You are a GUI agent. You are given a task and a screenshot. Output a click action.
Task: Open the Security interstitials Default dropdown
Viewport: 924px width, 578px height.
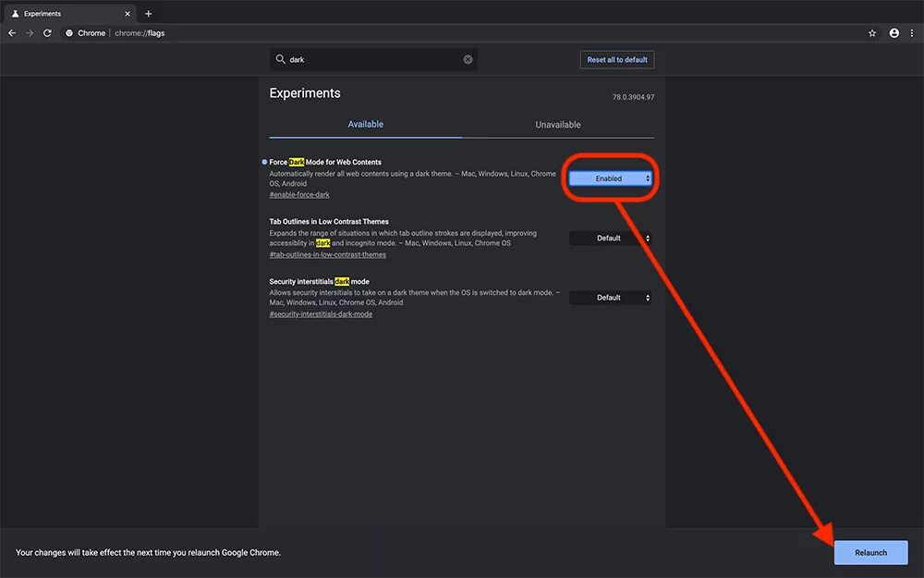tap(611, 298)
